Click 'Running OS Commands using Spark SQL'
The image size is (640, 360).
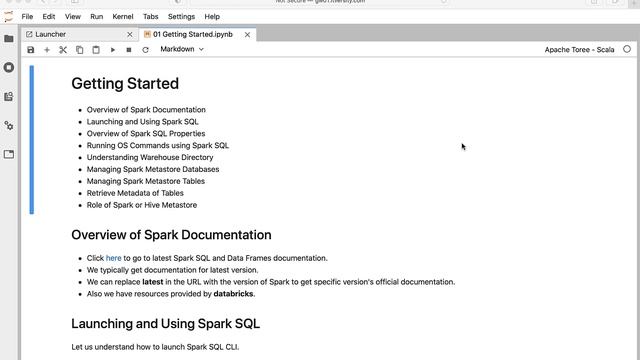pyautogui.click(x=158, y=145)
